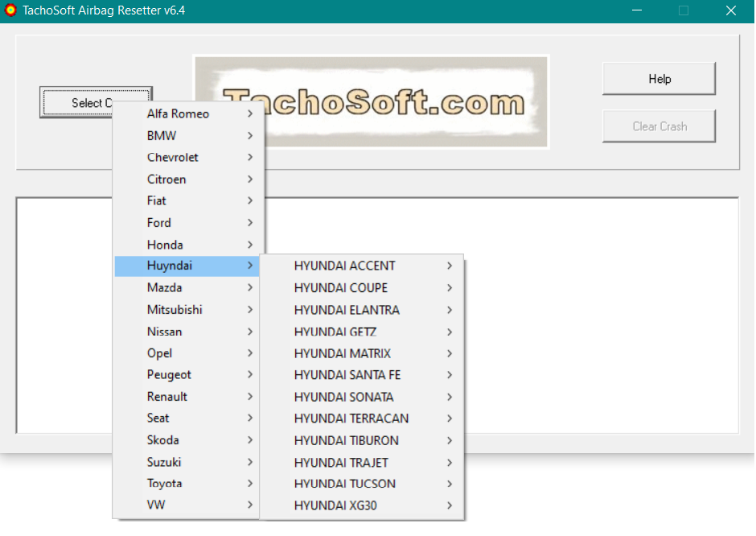Open HYUNDAI ACCENT model submenu

pyautogui.click(x=362, y=266)
